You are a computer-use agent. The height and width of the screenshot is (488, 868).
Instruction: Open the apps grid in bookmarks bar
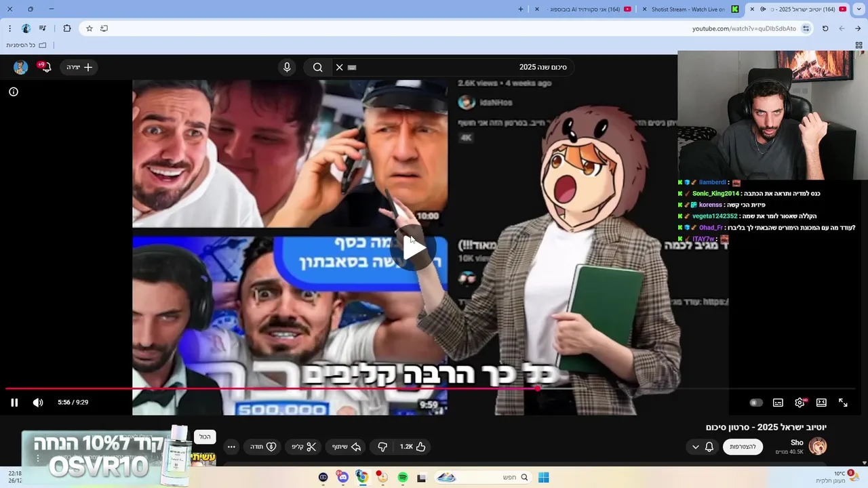(859, 45)
